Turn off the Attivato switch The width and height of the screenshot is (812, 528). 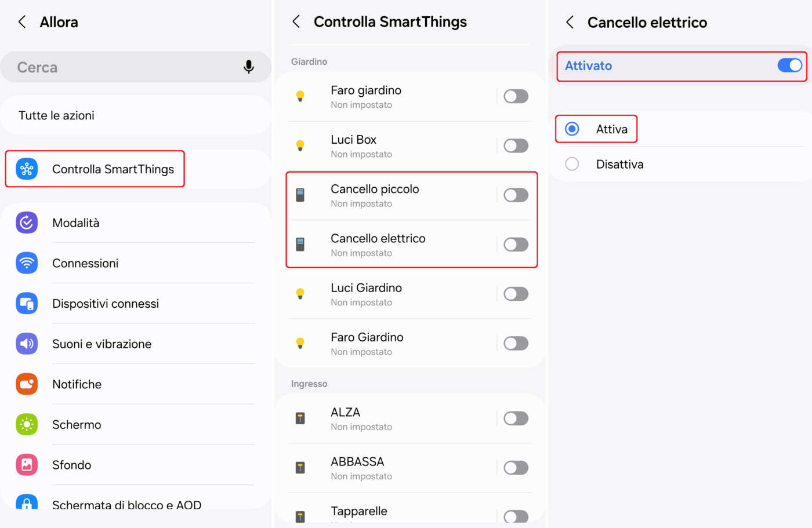click(x=789, y=65)
